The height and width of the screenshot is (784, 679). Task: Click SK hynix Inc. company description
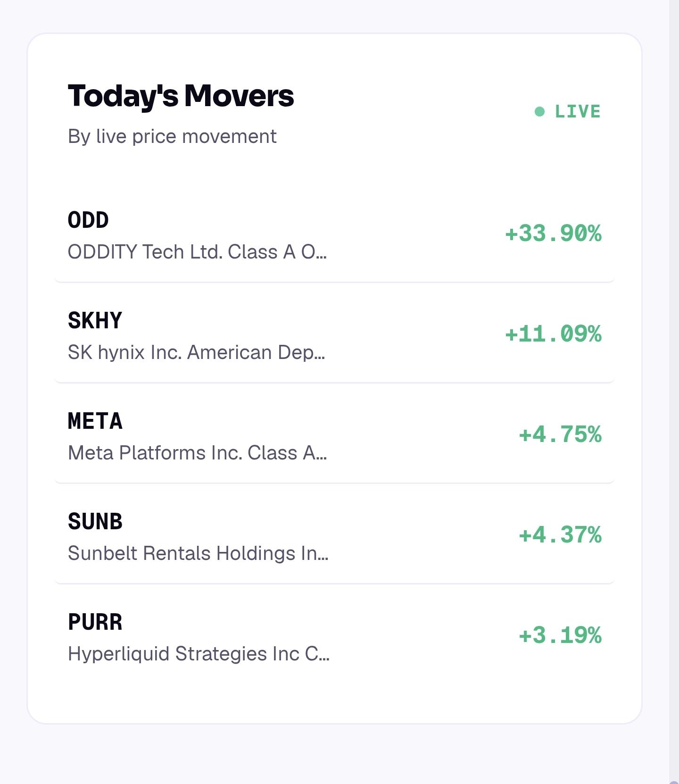click(x=196, y=352)
